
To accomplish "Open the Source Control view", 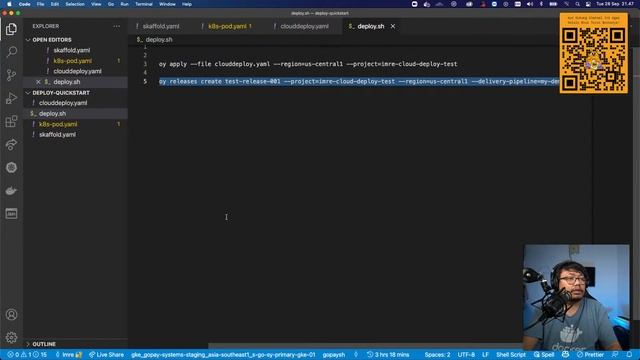I will (11, 75).
